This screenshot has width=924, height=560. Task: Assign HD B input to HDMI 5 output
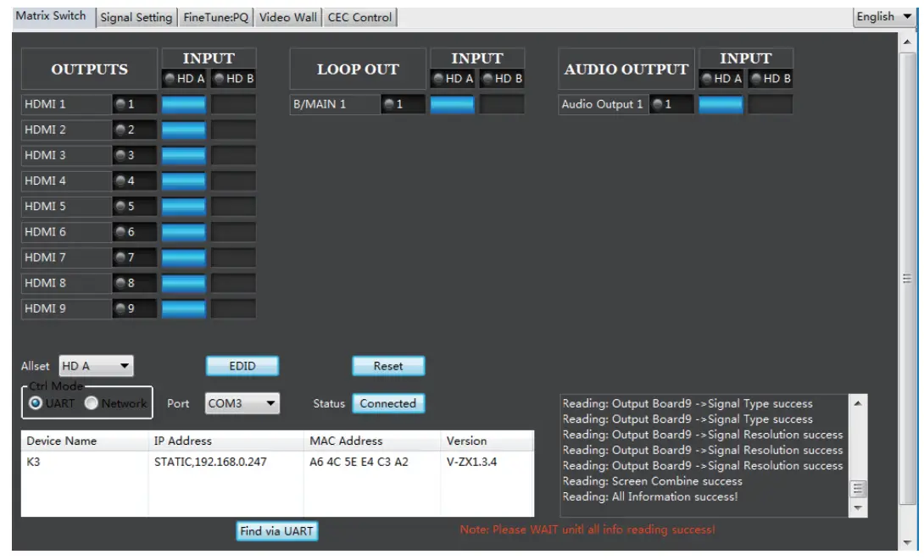pyautogui.click(x=234, y=206)
